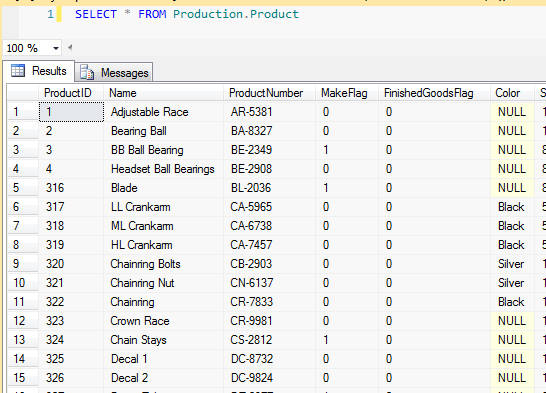Click the Silver color cell for Chainring Bolts
The image size is (546, 393).
coord(512,264)
